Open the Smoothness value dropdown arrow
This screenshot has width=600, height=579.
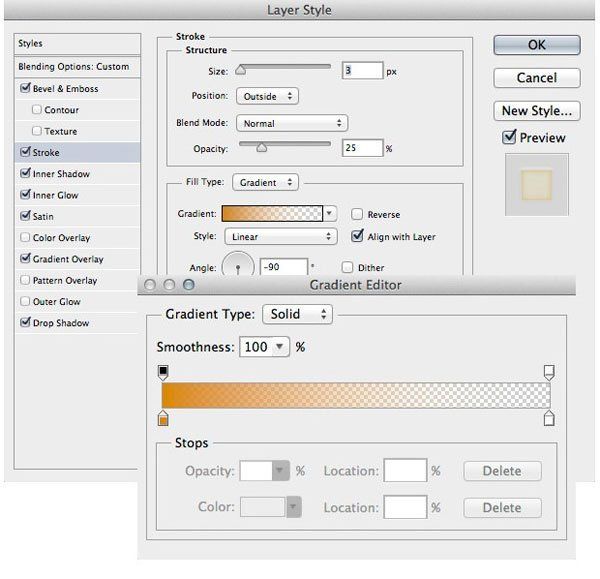click(x=280, y=347)
